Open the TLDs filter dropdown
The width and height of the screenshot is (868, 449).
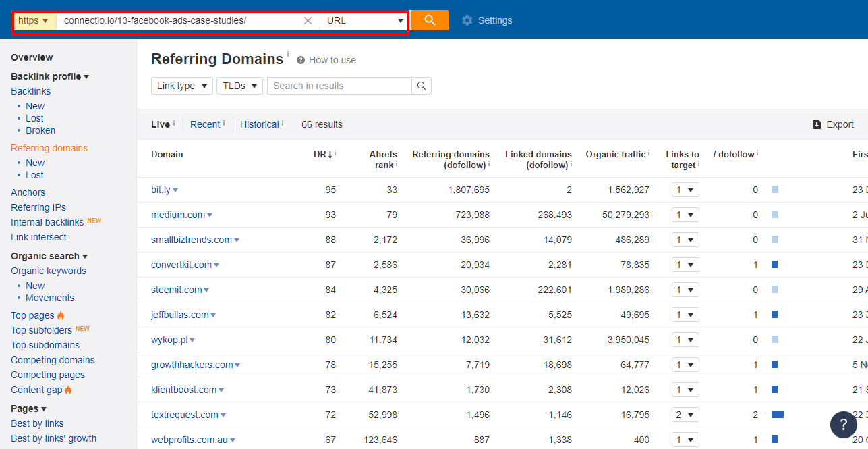pos(239,86)
